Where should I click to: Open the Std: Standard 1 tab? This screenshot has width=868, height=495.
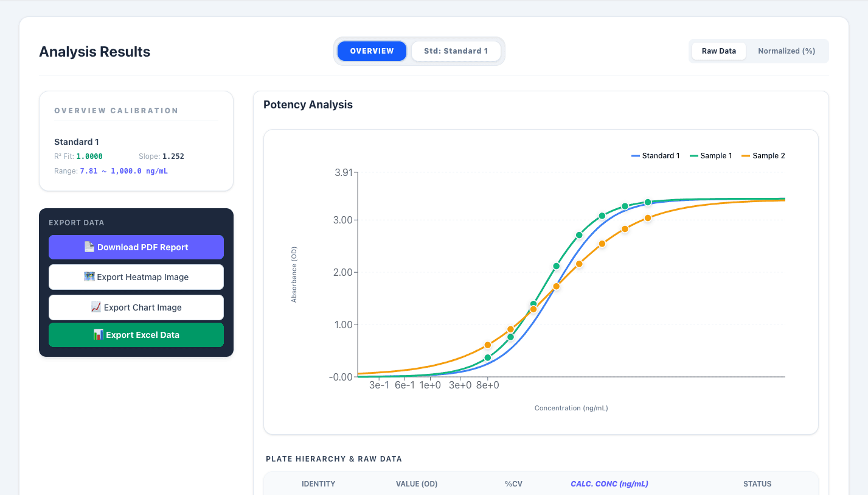(x=456, y=51)
